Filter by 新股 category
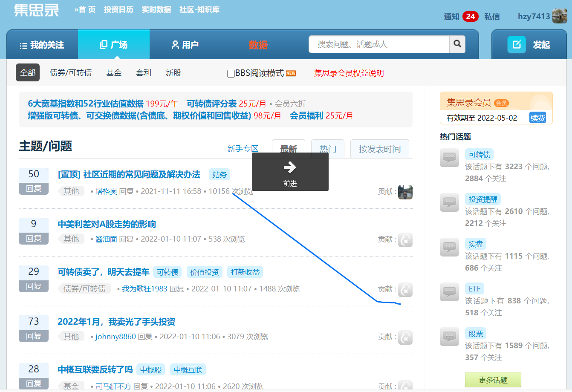Screen dimensions: 572x392 [173, 73]
